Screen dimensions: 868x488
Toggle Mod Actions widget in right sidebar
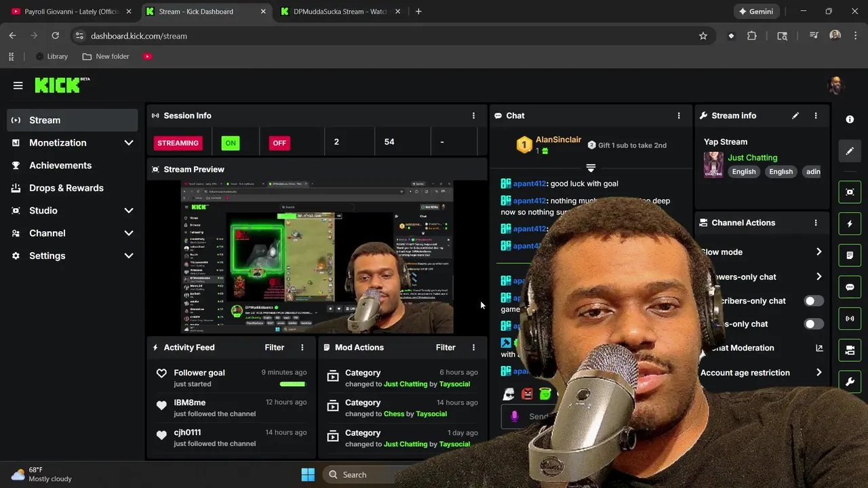coord(850,256)
